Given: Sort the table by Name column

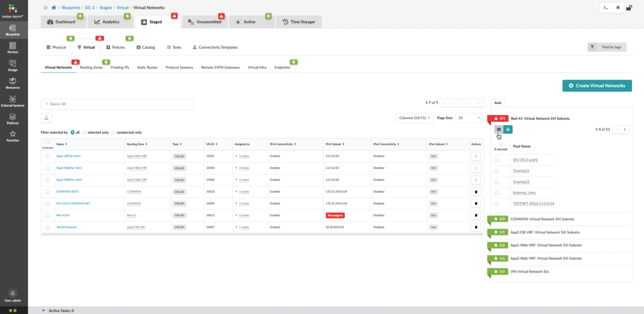Looking at the screenshot, I should pyautogui.click(x=62, y=144).
